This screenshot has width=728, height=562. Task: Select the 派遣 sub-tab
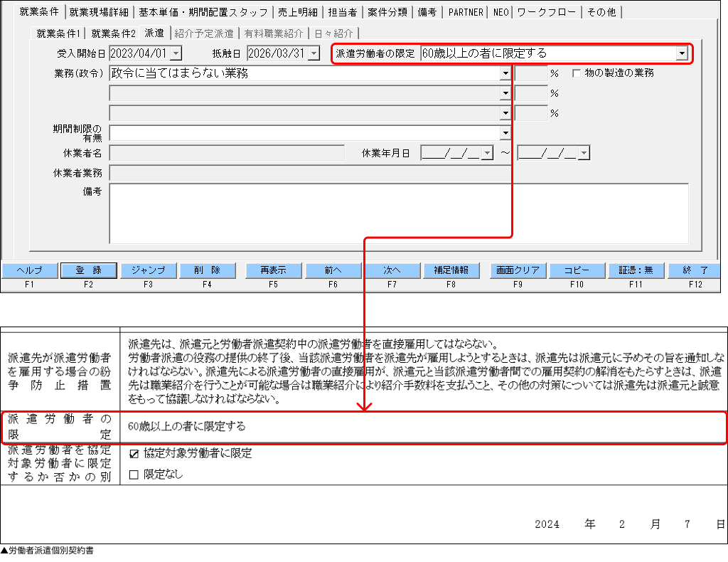click(154, 33)
